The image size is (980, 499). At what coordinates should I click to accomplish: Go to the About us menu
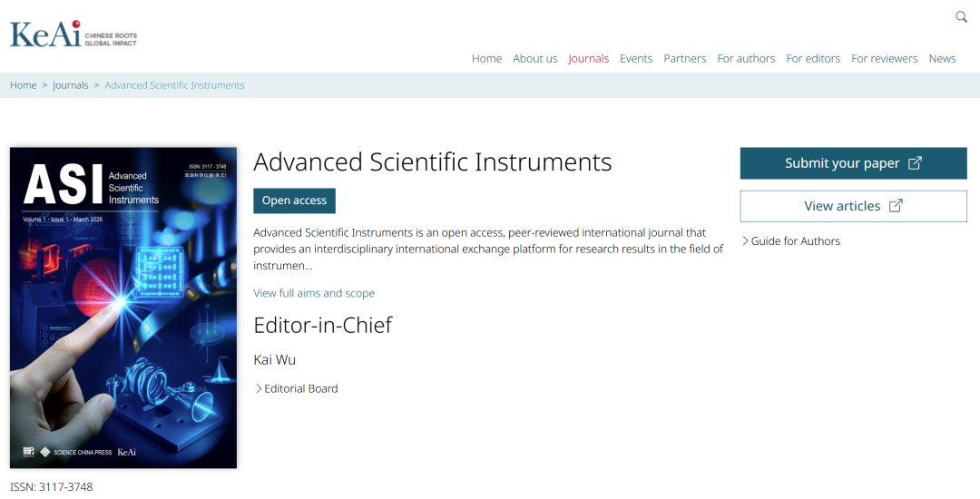pos(535,58)
